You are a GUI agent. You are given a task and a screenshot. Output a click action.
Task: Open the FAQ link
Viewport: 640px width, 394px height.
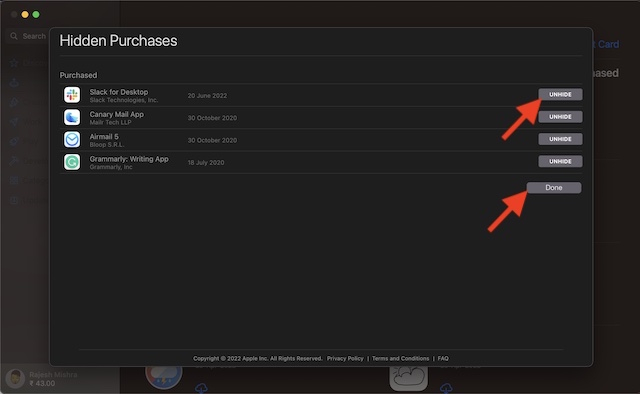443,358
